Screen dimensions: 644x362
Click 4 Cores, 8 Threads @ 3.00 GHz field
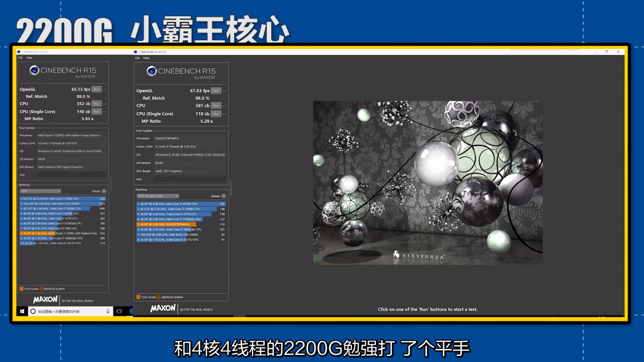[190, 146]
